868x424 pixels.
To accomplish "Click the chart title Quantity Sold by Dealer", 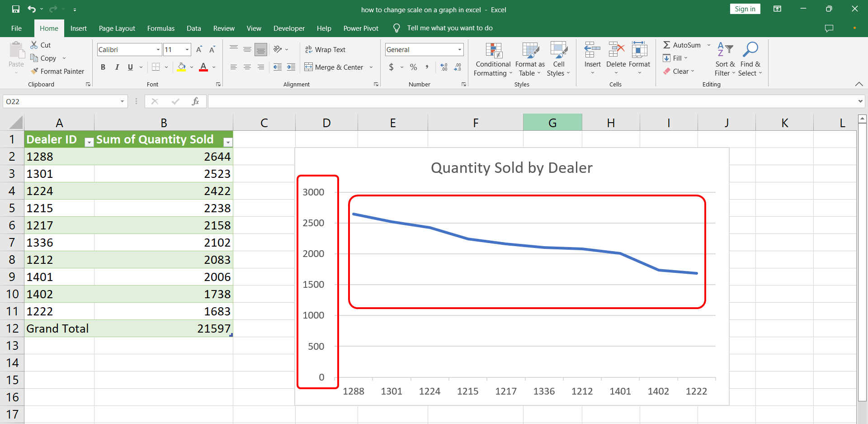I will coord(511,168).
